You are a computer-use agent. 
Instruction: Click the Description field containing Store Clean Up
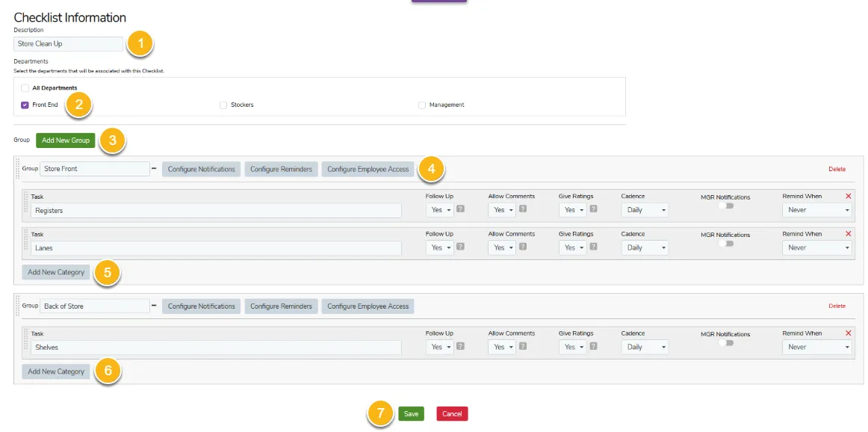point(69,44)
